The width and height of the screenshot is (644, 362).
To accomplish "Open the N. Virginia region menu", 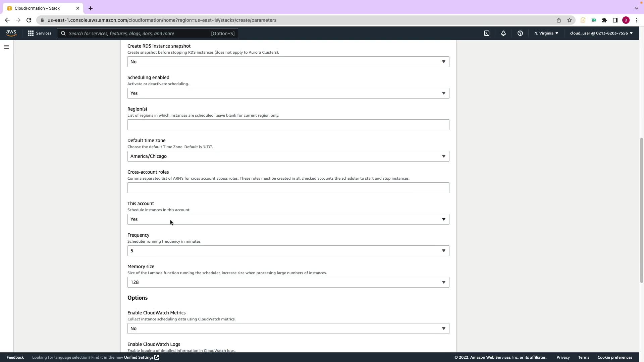I will [x=546, y=33].
